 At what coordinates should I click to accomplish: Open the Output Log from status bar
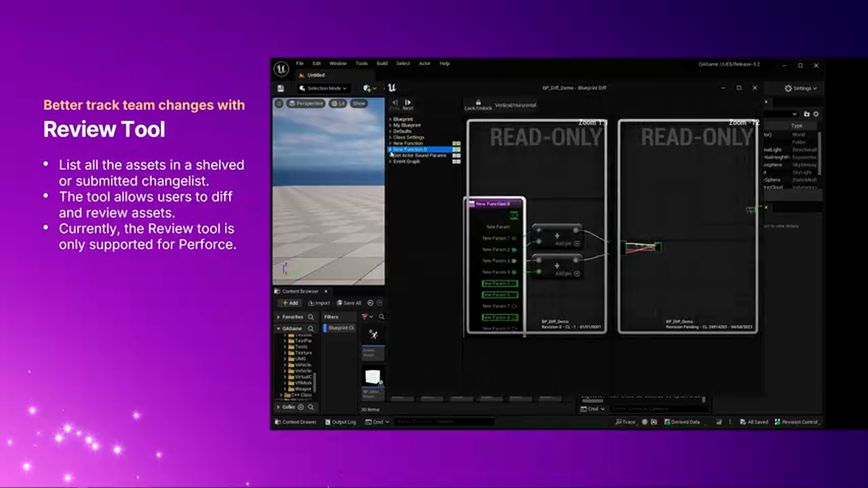340,422
